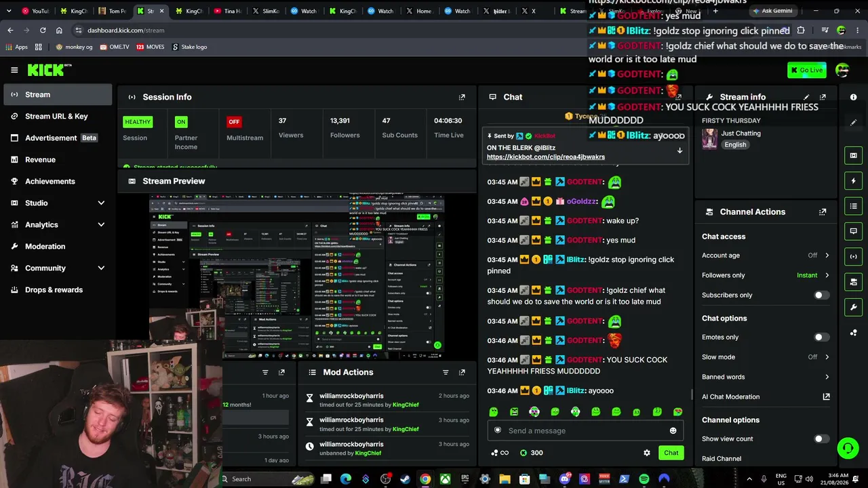Pop out the Chat panel
The height and width of the screenshot is (488, 868).
(677, 97)
